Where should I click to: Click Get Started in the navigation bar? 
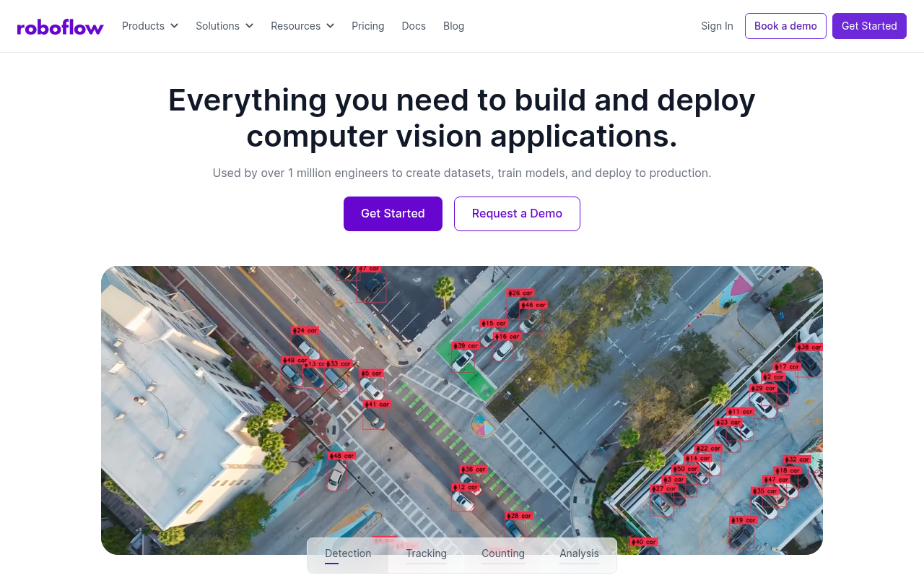pos(869,26)
